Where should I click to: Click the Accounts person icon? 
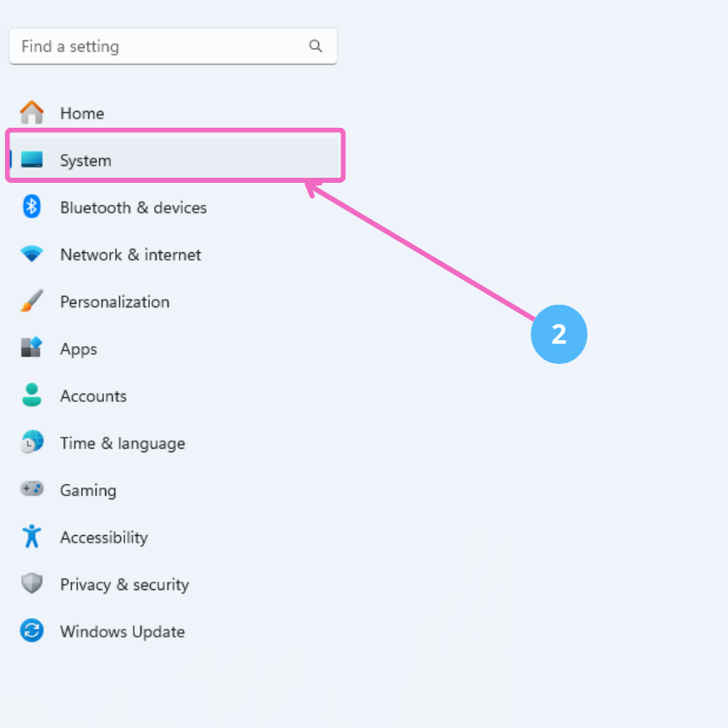[32, 395]
